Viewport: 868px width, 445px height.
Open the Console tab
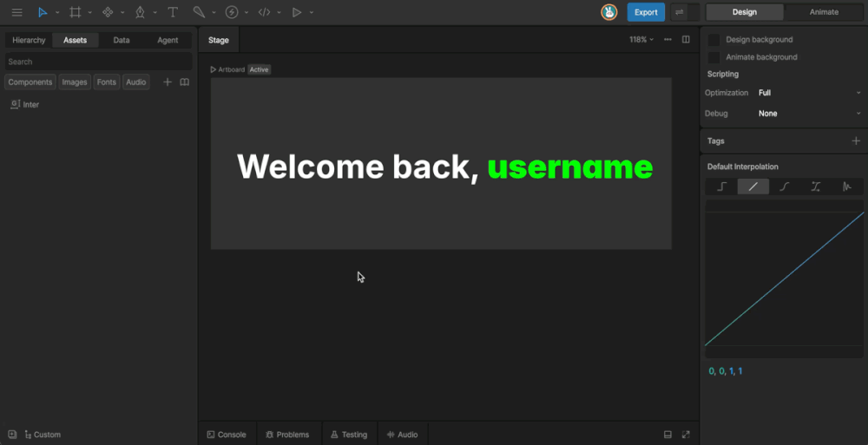[x=227, y=435]
